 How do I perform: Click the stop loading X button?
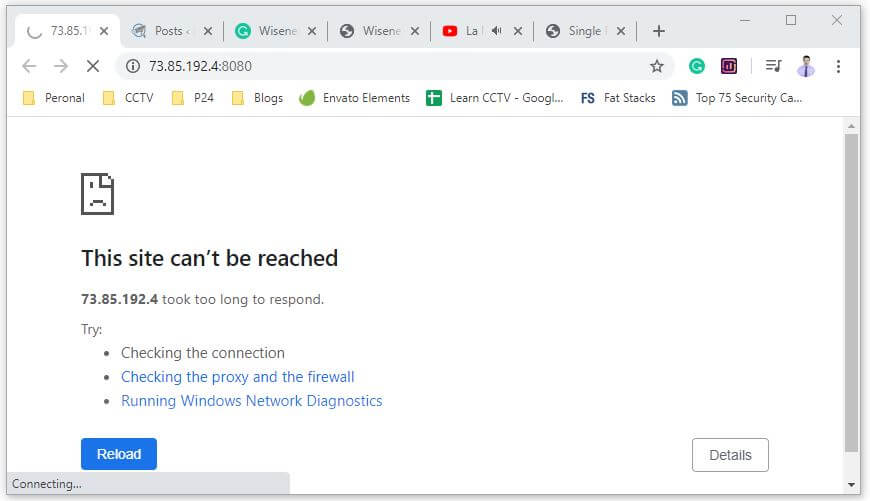click(92, 66)
